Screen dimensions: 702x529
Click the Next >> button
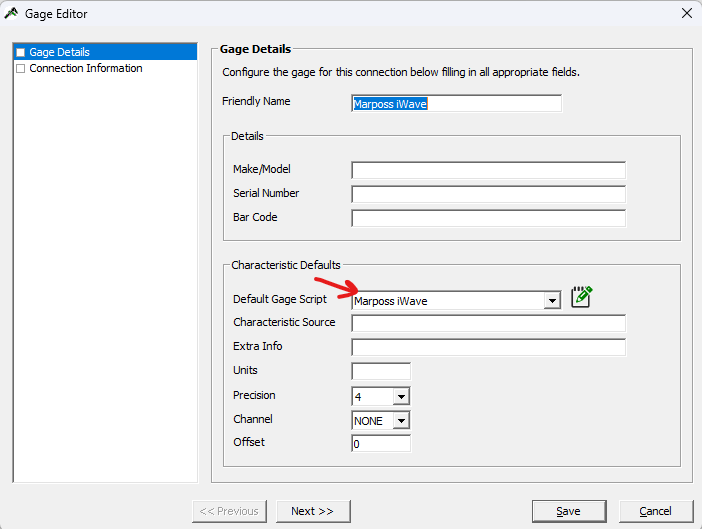pyautogui.click(x=313, y=511)
